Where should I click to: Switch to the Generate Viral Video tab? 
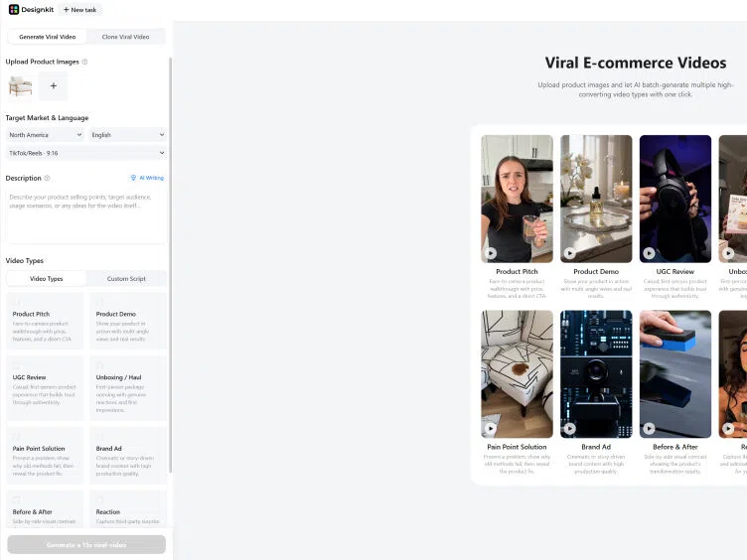(47, 37)
